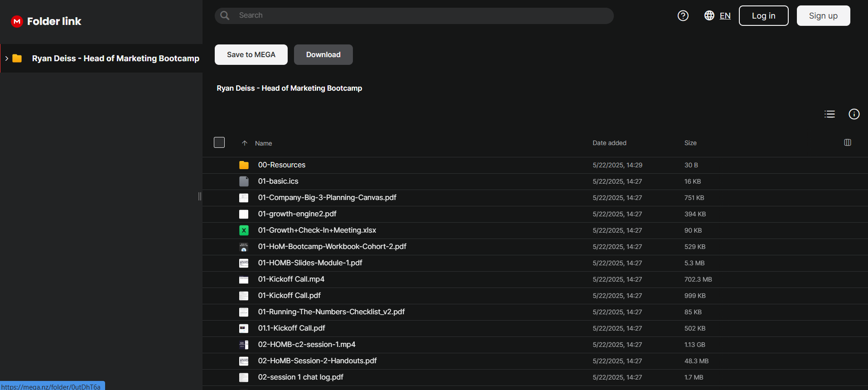The width and height of the screenshot is (868, 390).
Task: Select the 01-growth-engine2.pdf file name
Action: tap(297, 214)
